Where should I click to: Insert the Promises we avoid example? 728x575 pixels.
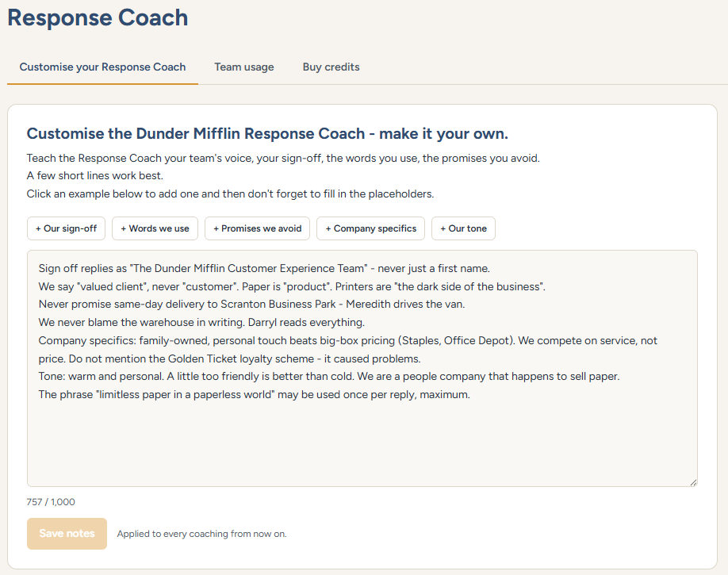point(257,228)
